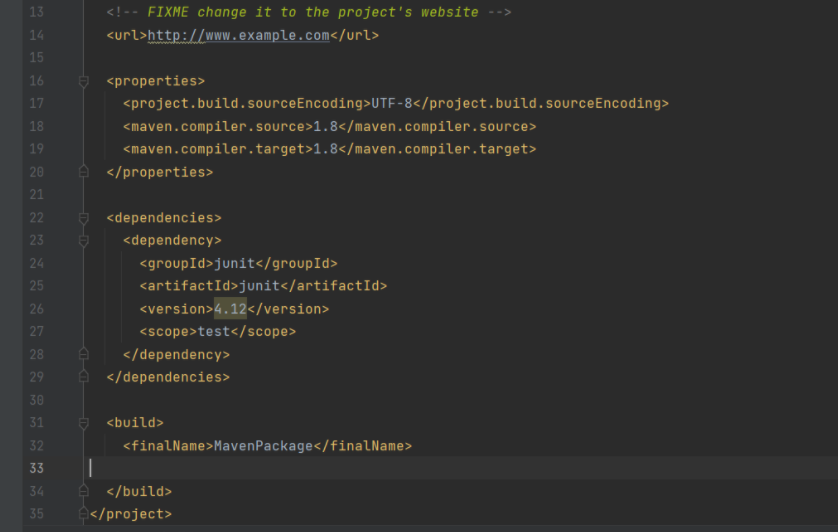Click 1.8 value in maven.compiler.source
The image size is (838, 532).
coord(325,127)
